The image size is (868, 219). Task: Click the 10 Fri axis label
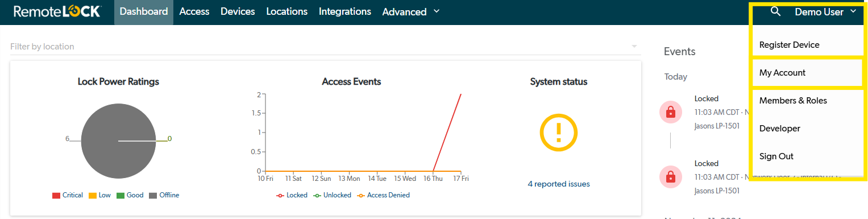(x=265, y=179)
